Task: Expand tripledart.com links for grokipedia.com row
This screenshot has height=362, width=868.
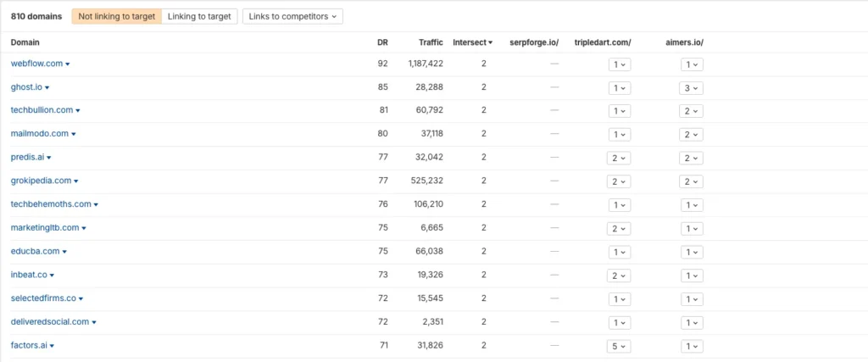Action: [x=620, y=181]
